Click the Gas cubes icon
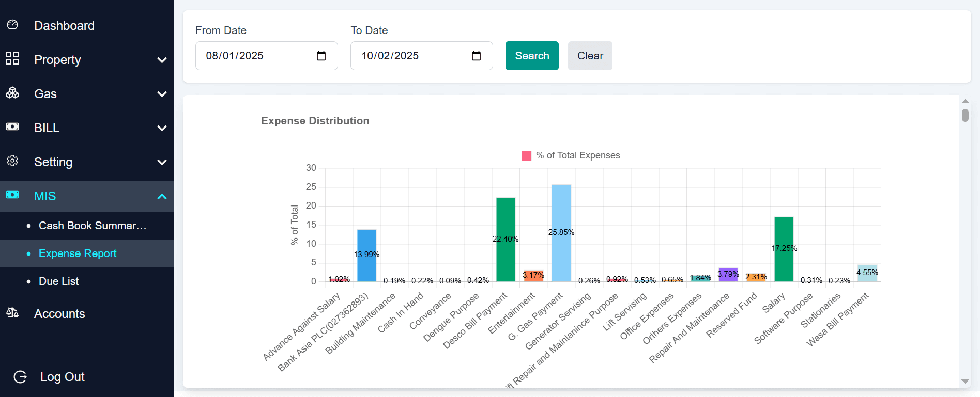Screen dimensions: 980x397 pyautogui.click(x=12, y=93)
